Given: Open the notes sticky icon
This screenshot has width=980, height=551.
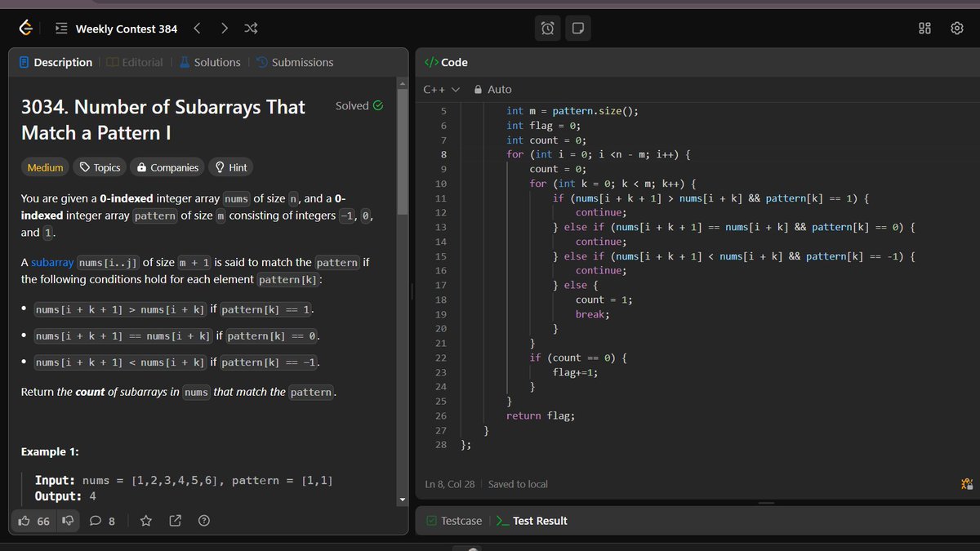Looking at the screenshot, I should pyautogui.click(x=578, y=29).
